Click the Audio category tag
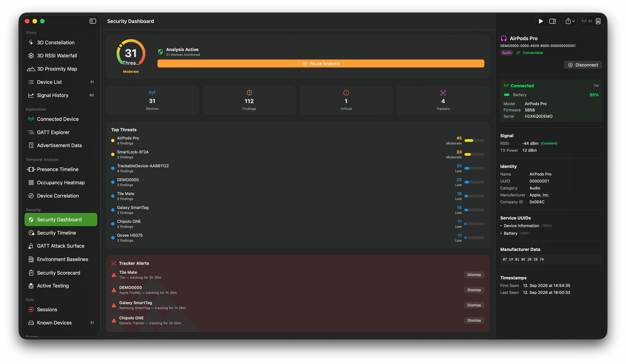The height and width of the screenshot is (364, 626). tap(507, 53)
